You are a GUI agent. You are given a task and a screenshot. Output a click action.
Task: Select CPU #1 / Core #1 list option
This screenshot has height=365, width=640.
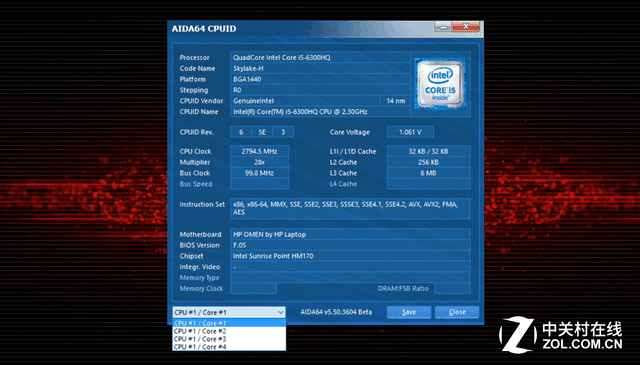click(229, 323)
